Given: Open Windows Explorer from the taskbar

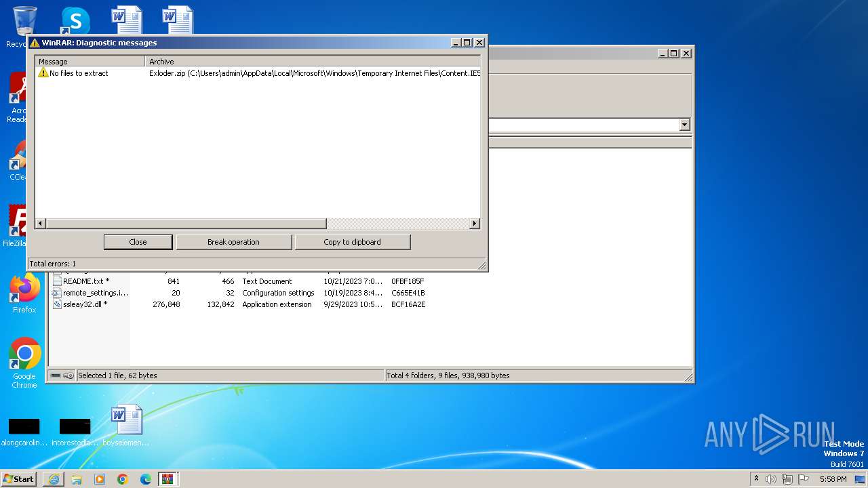Looking at the screenshot, I should pyautogui.click(x=77, y=479).
